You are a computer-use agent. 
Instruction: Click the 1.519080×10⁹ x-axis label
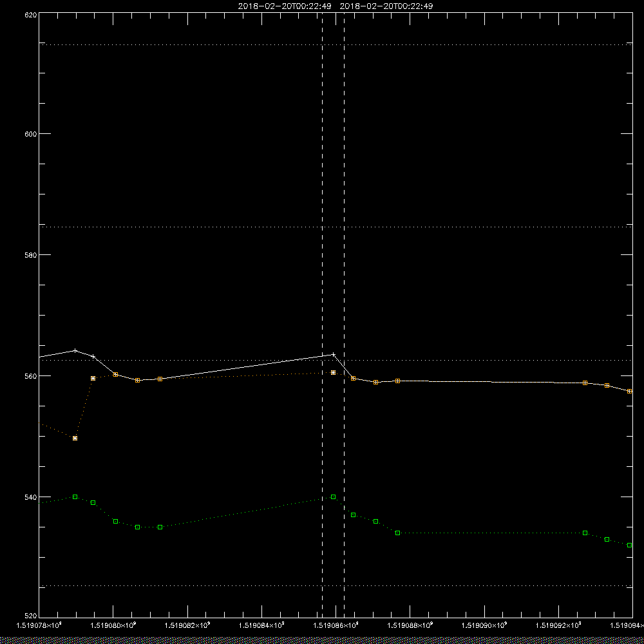[x=113, y=625]
